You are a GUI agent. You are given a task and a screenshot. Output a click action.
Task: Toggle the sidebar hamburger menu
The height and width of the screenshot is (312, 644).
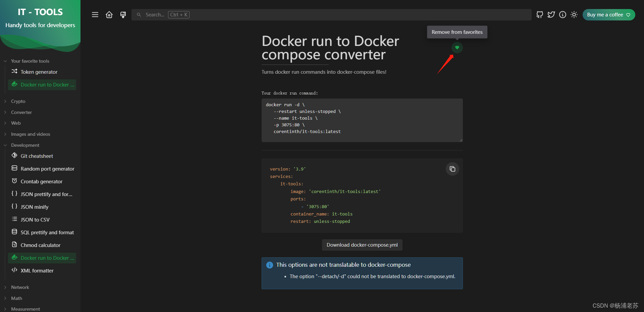(95, 15)
